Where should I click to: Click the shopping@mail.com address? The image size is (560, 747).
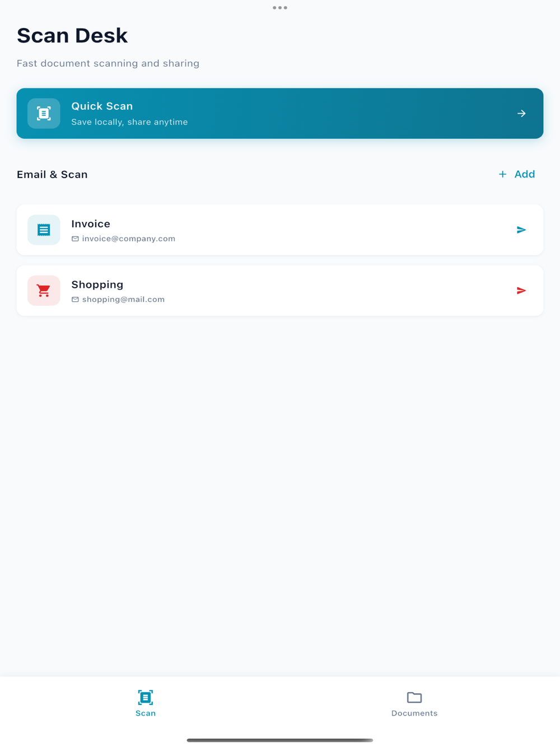point(123,300)
